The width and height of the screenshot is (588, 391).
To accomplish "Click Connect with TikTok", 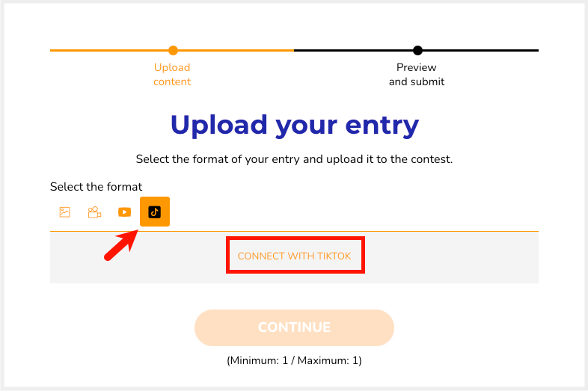I will [295, 256].
